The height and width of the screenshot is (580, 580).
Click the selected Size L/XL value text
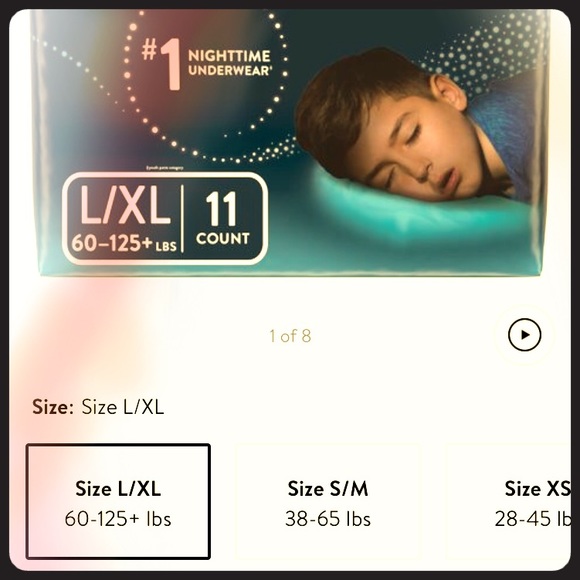(x=122, y=407)
